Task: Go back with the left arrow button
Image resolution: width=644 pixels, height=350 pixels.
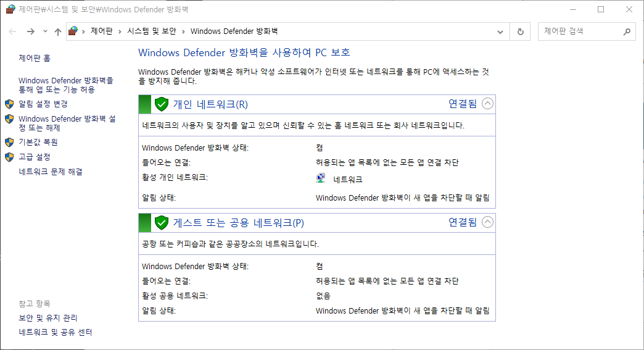Action: (12, 31)
